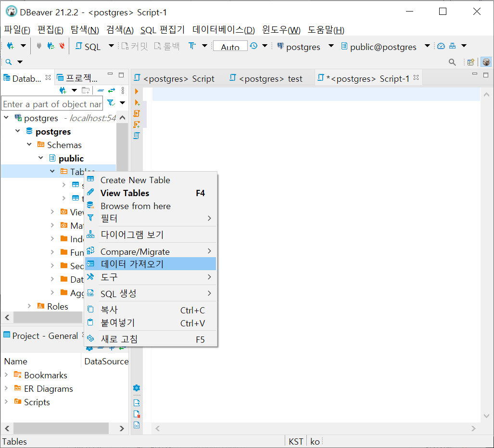Open the 파일(F) menu
This screenshot has height=448, width=494.
click(17, 30)
